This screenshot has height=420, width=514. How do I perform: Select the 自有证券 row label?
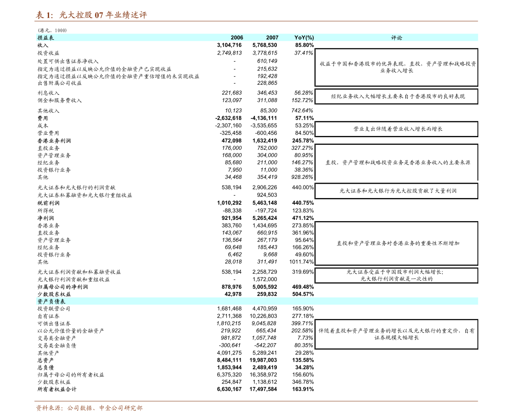pos(49,317)
